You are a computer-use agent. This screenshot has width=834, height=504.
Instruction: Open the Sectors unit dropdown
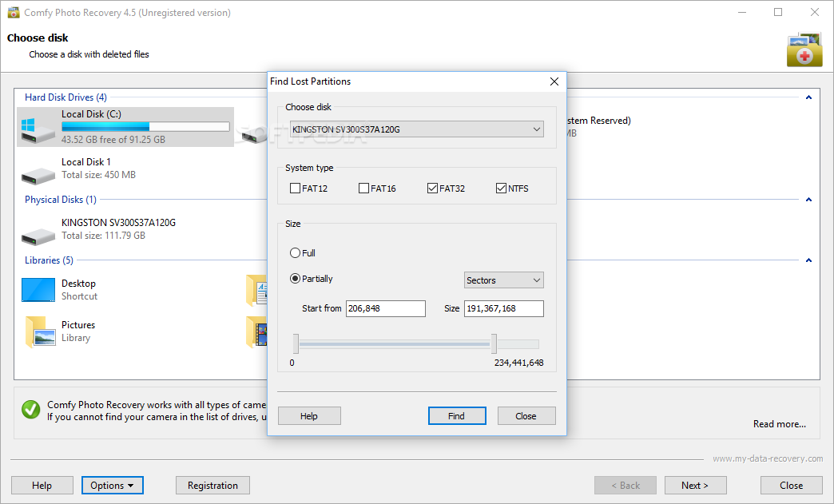pos(504,280)
